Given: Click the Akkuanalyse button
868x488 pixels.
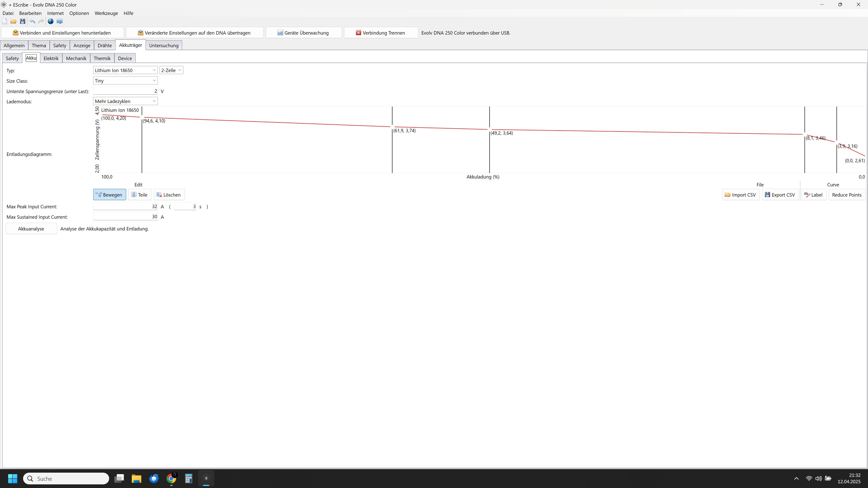Looking at the screenshot, I should 31,229.
